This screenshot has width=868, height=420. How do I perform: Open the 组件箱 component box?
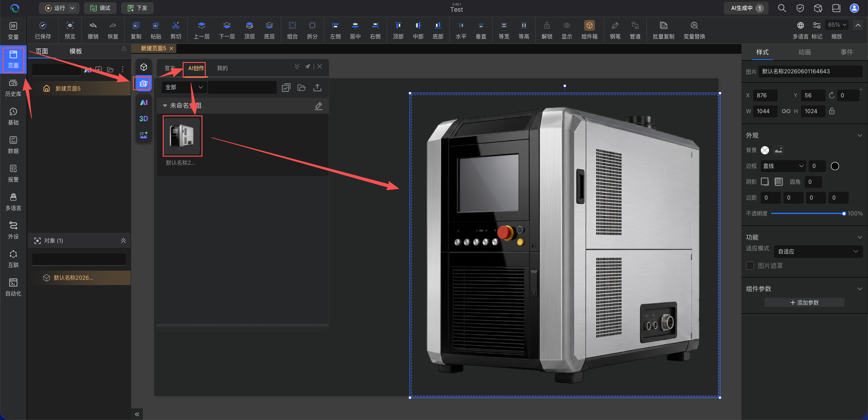[589, 30]
